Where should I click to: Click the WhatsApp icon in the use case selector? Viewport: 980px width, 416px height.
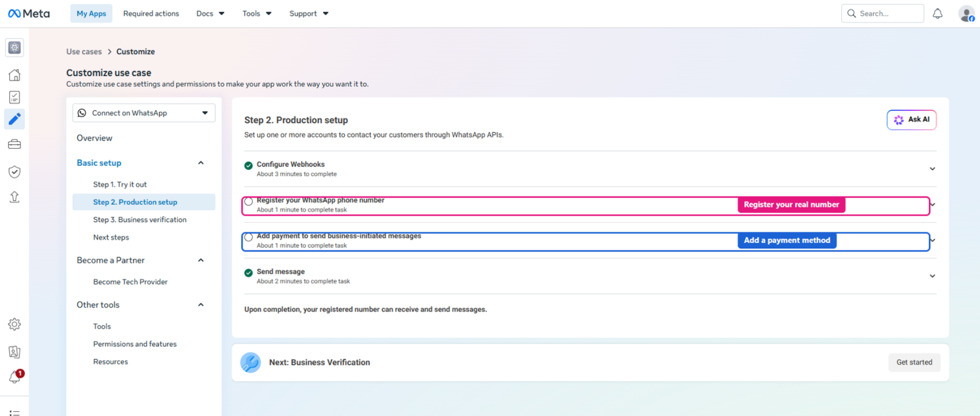pyautogui.click(x=82, y=113)
